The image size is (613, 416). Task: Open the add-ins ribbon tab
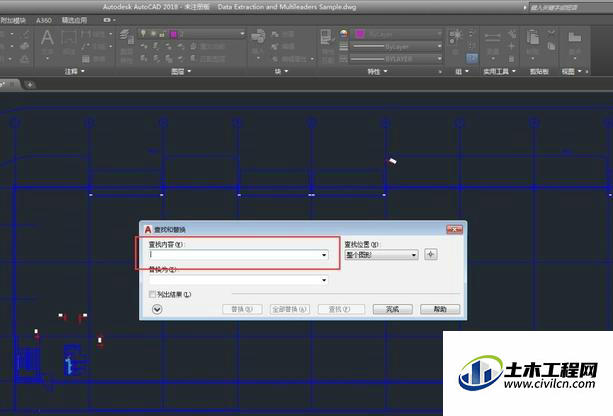pos(13,20)
